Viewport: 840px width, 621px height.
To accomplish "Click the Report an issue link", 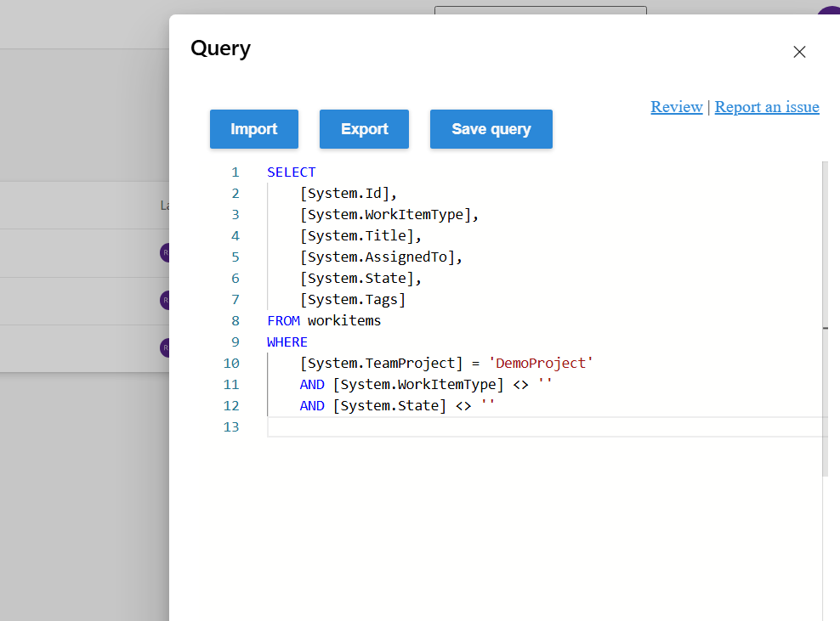I will (766, 107).
